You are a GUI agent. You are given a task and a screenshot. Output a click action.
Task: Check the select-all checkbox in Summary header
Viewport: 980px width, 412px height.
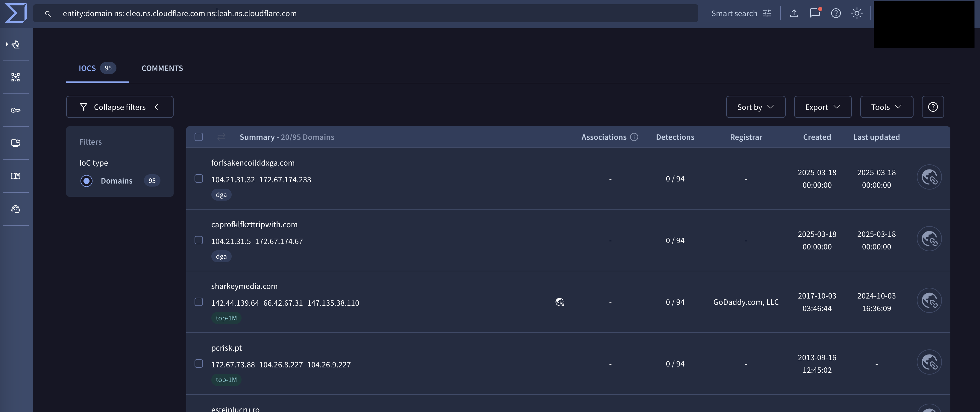coord(198,137)
